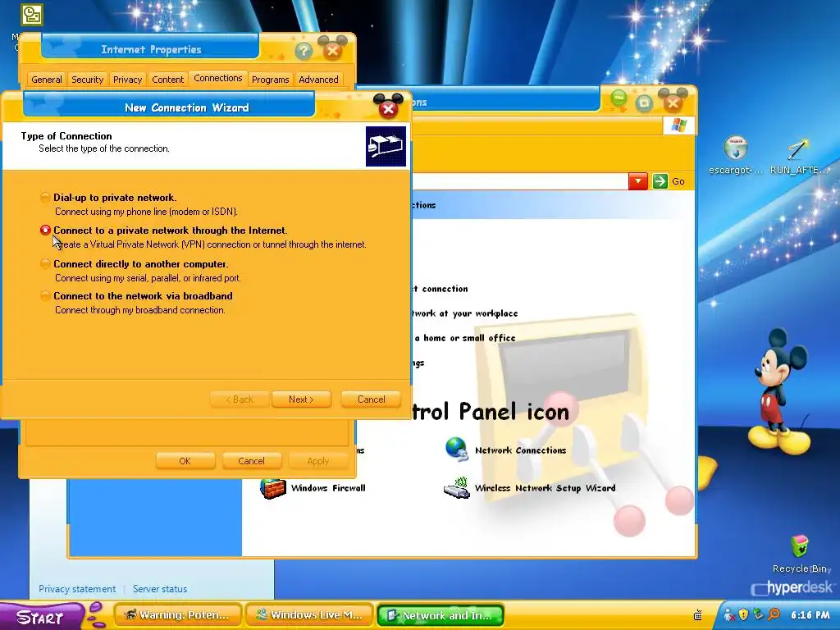Choose Connect directly to another computer option
Image resolution: width=840 pixels, height=630 pixels.
pyautogui.click(x=45, y=263)
